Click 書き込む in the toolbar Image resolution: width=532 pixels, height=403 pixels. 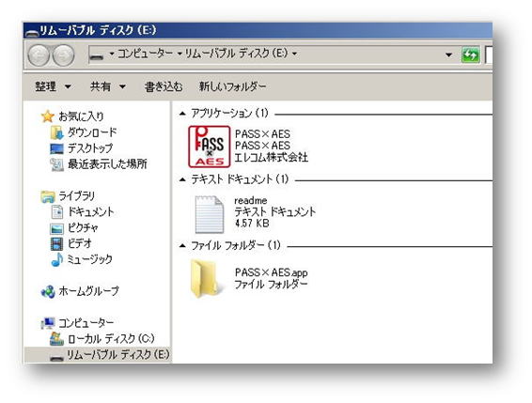click(x=164, y=86)
